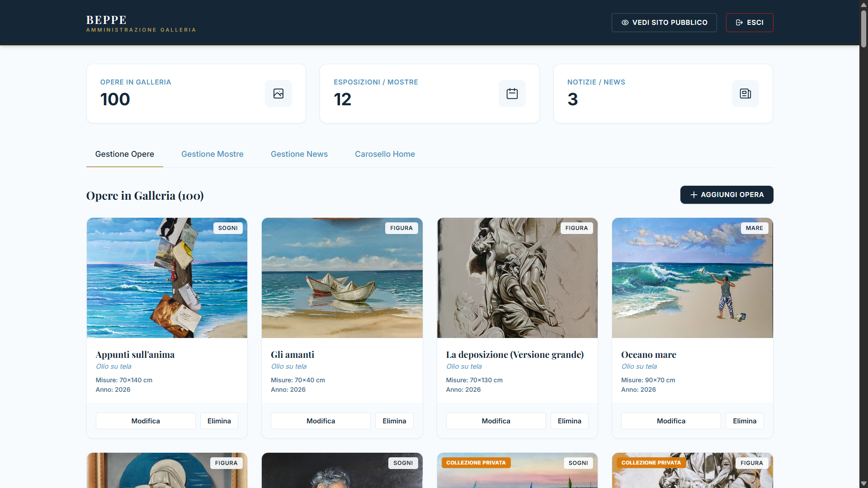Click the Vedi Sito Pubblico button
868x488 pixels.
point(664,23)
